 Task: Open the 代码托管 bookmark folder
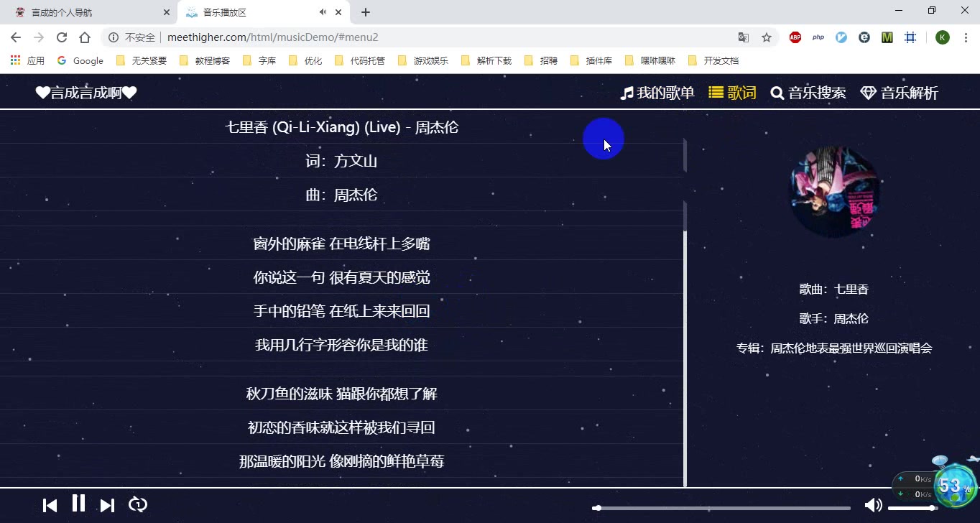[360, 60]
